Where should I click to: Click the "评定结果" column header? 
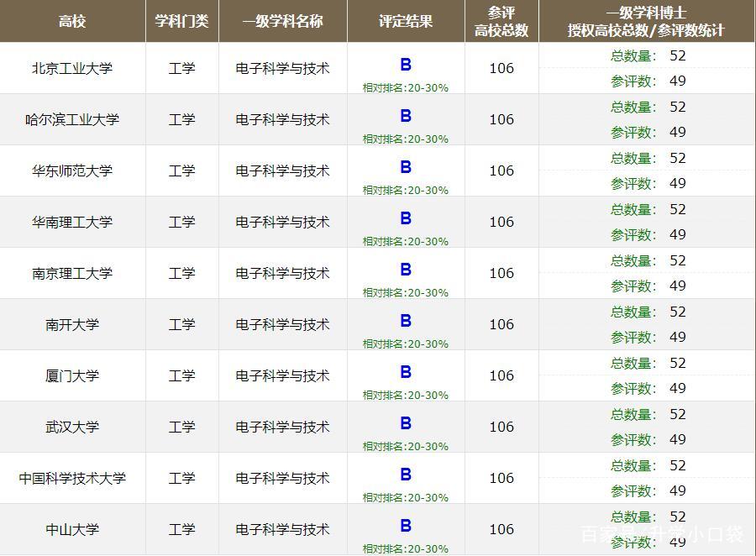(x=406, y=21)
